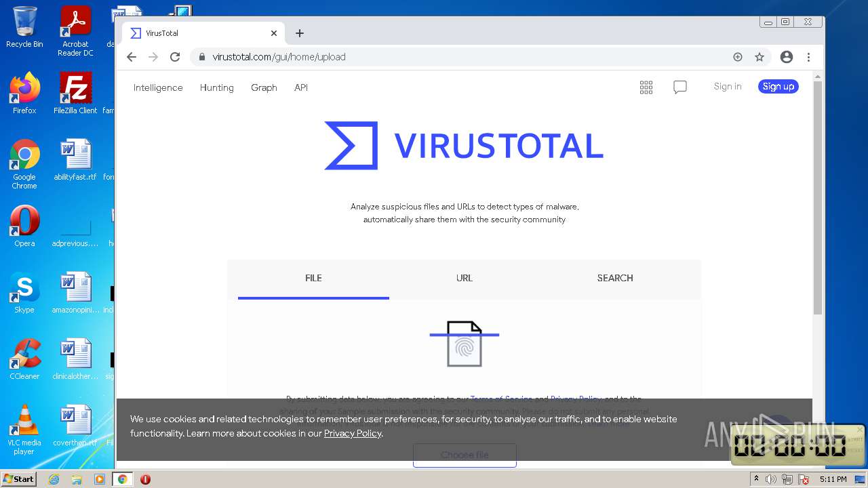This screenshot has height=488, width=868.
Task: Open the Privacy Policy link in cookie banner
Action: point(353,433)
